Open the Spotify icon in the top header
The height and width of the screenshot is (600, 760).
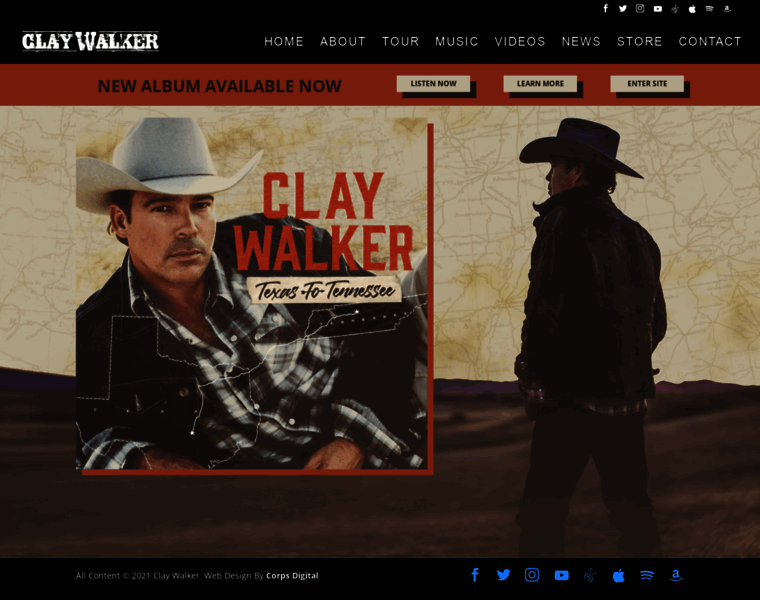710,9
